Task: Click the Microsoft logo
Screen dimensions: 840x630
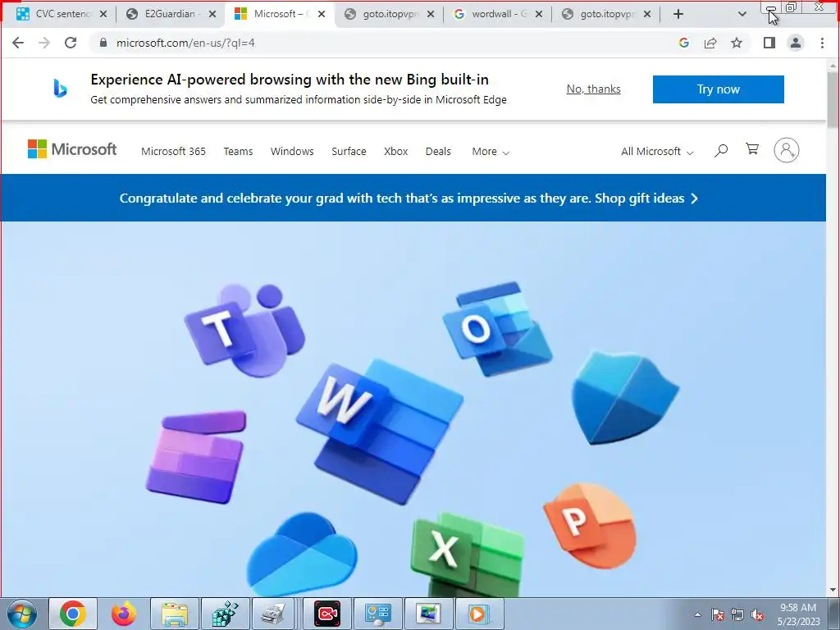Action: point(72,149)
